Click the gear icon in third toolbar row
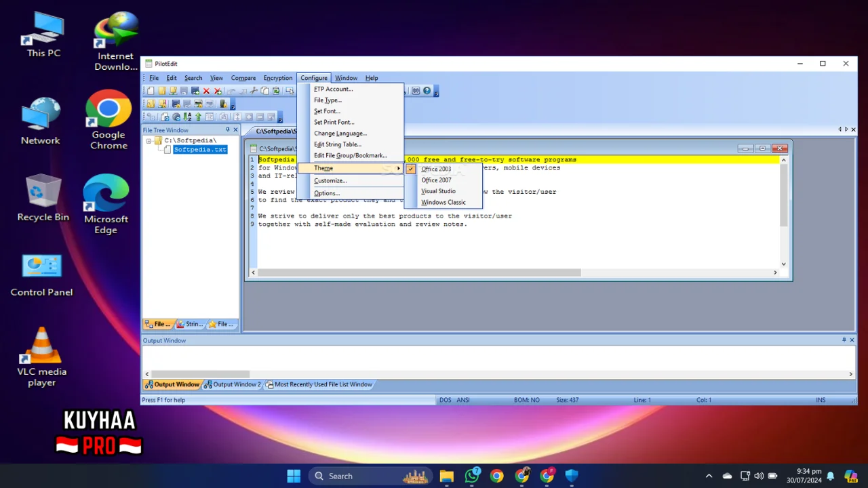 [176, 117]
